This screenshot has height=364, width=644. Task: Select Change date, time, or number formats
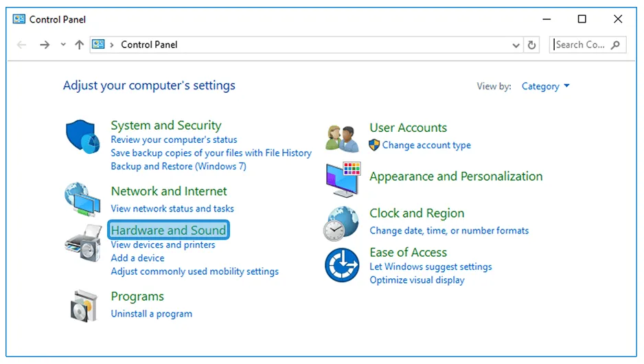[449, 231]
